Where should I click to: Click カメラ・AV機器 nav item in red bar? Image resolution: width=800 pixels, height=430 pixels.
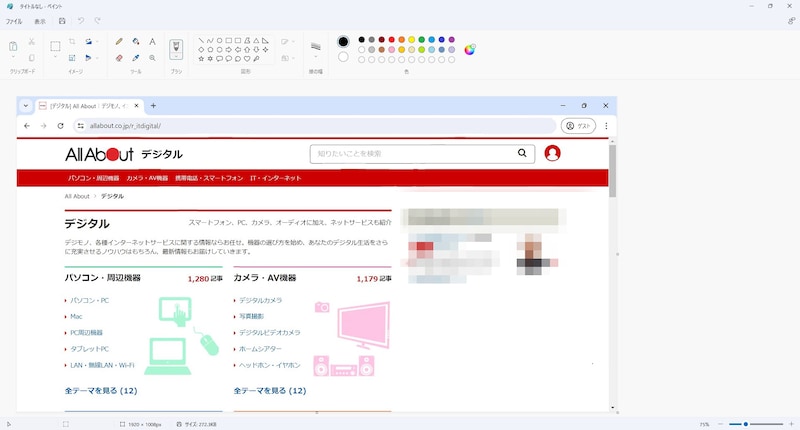click(x=147, y=178)
